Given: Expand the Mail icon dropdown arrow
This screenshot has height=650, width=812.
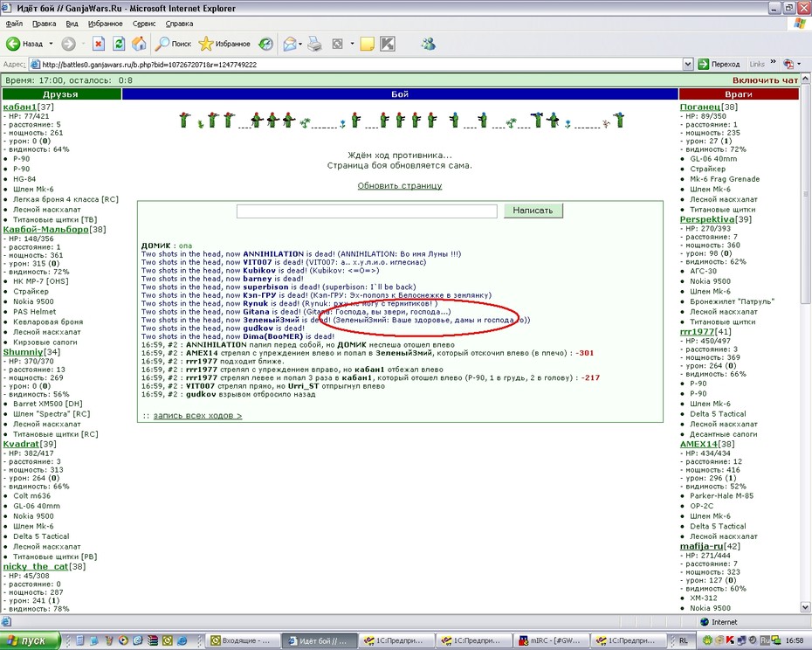Looking at the screenshot, I should (x=300, y=44).
